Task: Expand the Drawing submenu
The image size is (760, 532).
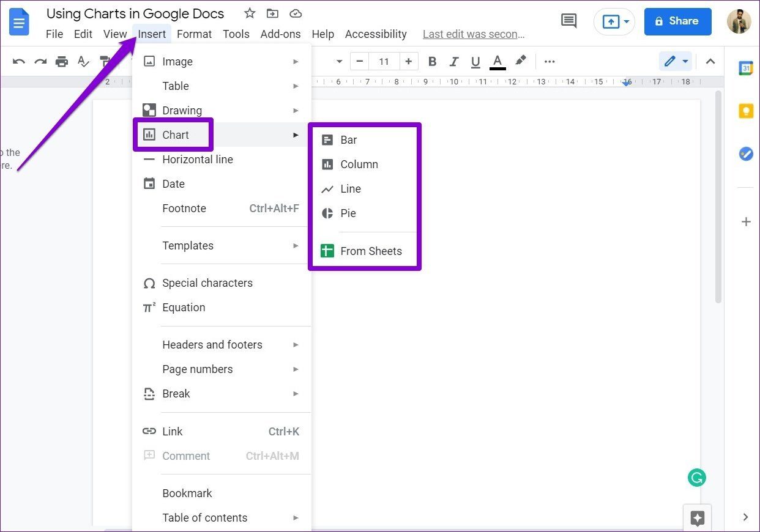Action: (222, 111)
